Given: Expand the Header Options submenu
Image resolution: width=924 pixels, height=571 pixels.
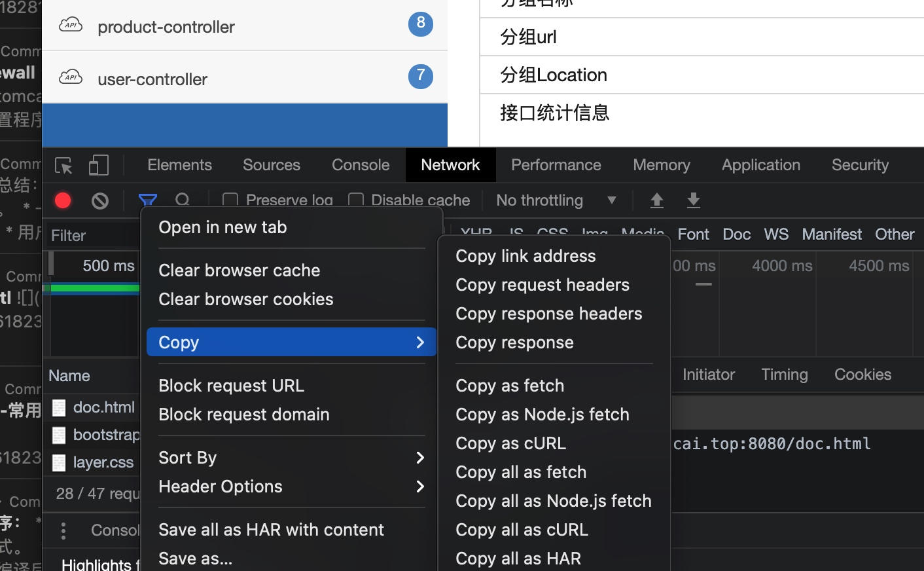Looking at the screenshot, I should pyautogui.click(x=291, y=487).
